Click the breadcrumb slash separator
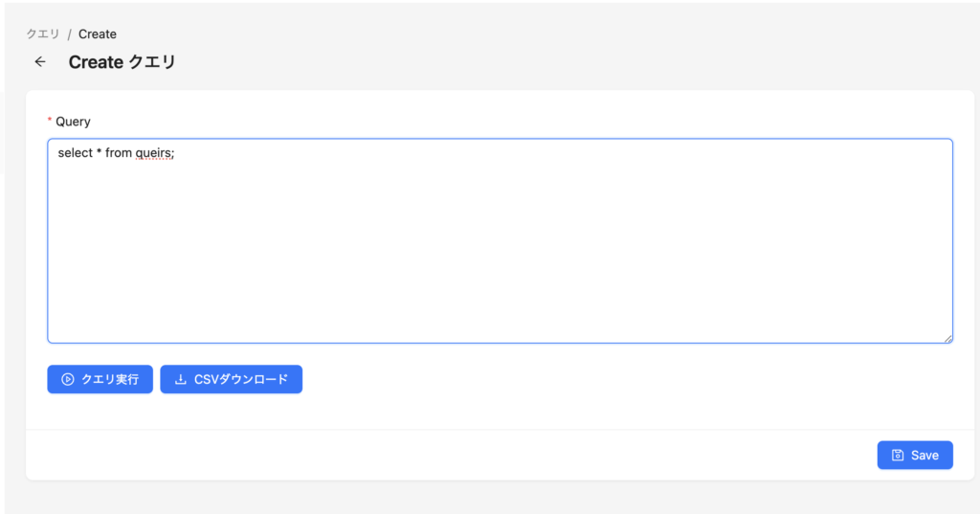Image resolution: width=980 pixels, height=514 pixels. [x=69, y=34]
